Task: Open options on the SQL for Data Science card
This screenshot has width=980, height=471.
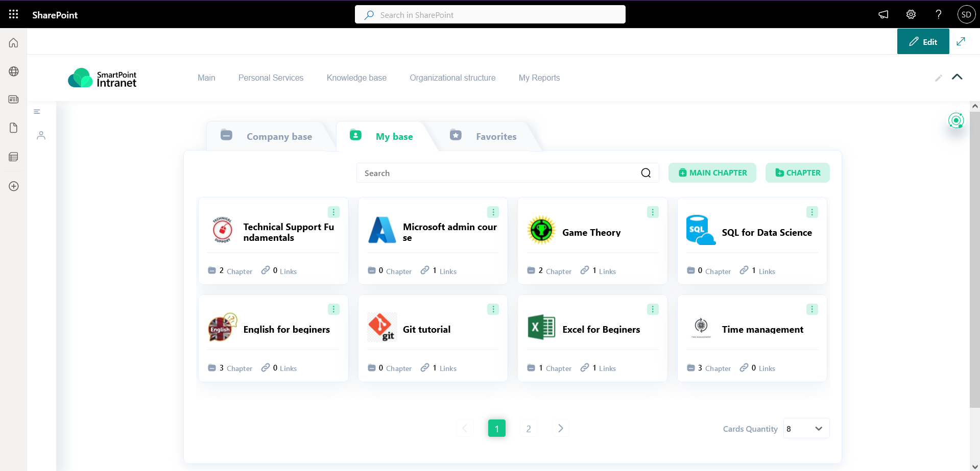Action: 812,212
